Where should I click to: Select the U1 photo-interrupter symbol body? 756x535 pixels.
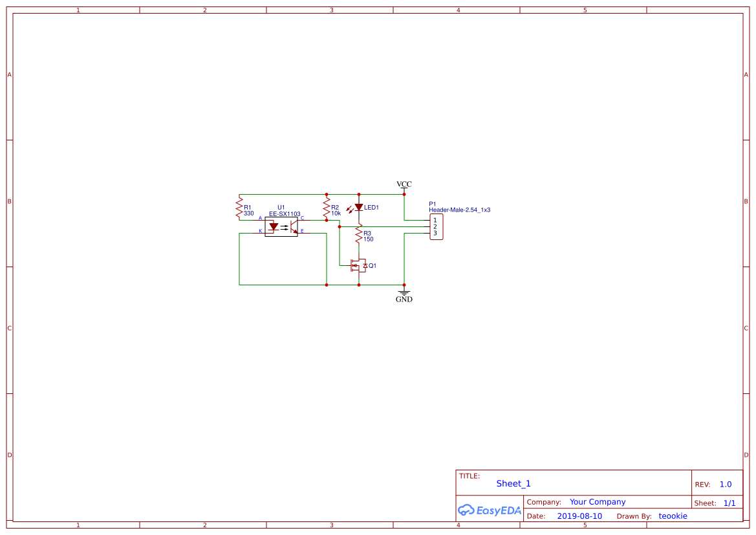click(x=281, y=226)
